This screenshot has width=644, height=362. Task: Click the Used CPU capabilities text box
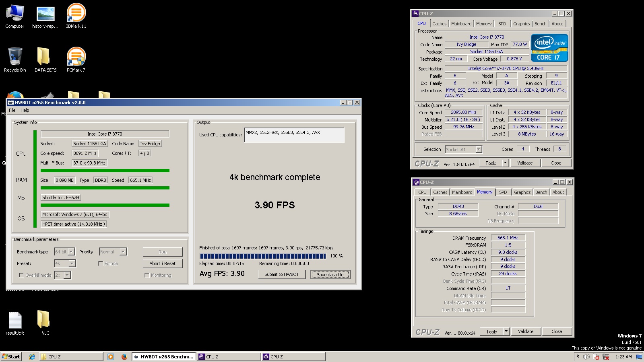[x=294, y=135]
